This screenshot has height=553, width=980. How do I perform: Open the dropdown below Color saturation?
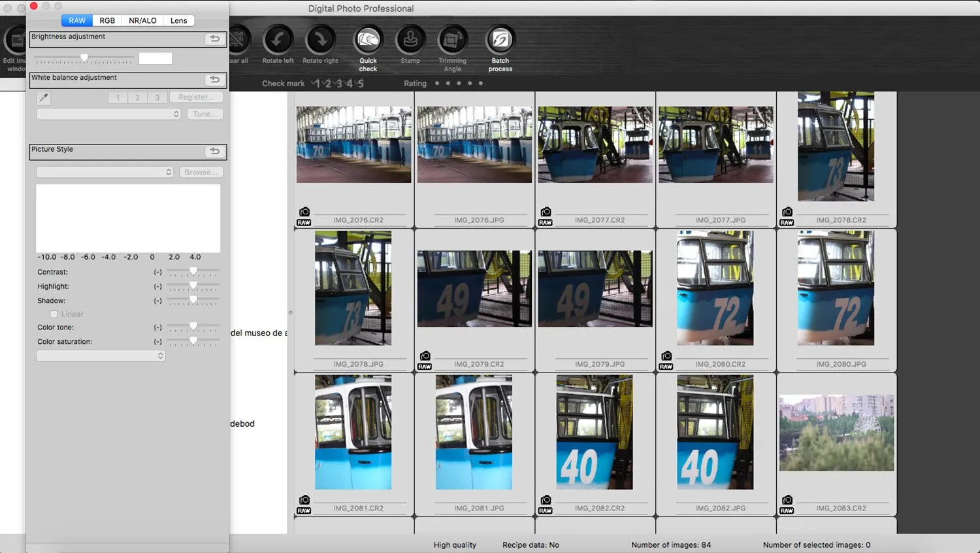click(x=101, y=356)
